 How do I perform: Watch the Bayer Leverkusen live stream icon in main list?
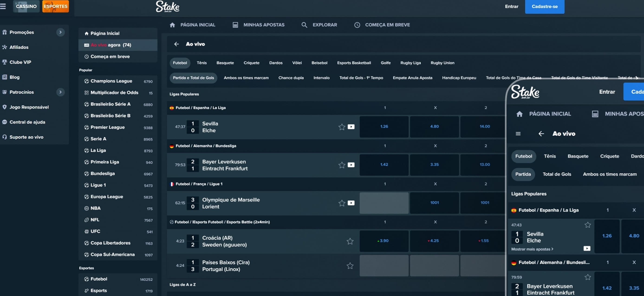click(x=351, y=165)
